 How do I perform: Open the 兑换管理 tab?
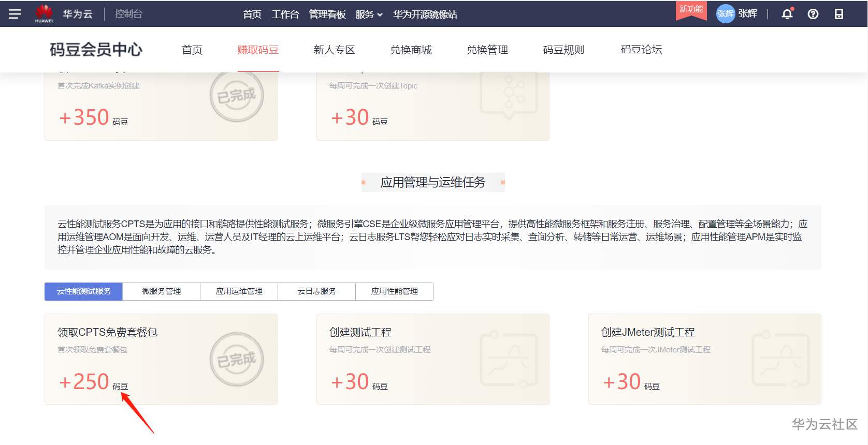tap(487, 50)
